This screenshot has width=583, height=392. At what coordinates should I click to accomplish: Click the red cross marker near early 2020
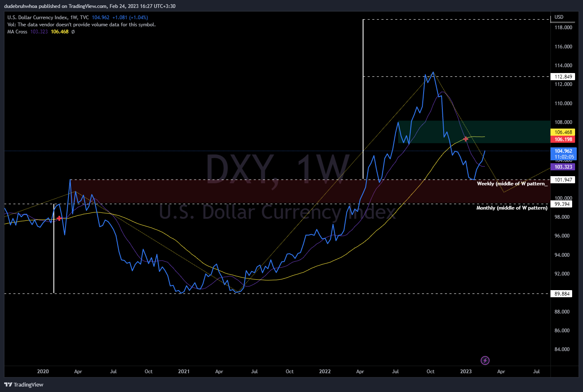59,218
